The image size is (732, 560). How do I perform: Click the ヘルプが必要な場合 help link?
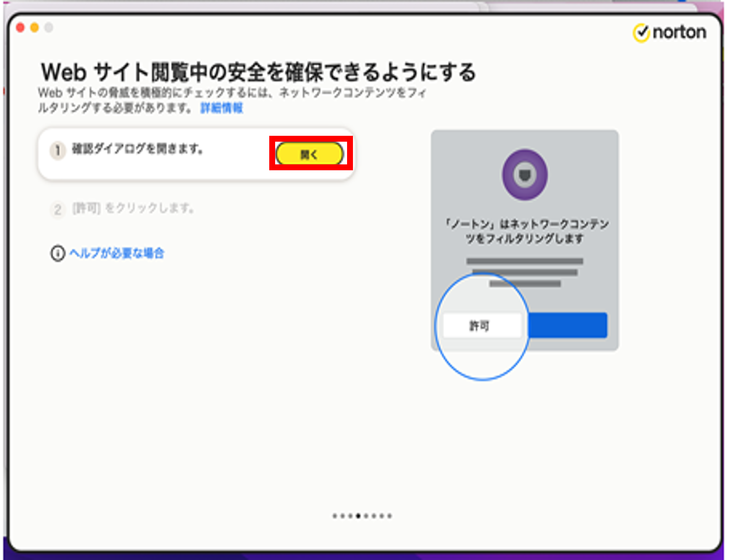coord(117,253)
